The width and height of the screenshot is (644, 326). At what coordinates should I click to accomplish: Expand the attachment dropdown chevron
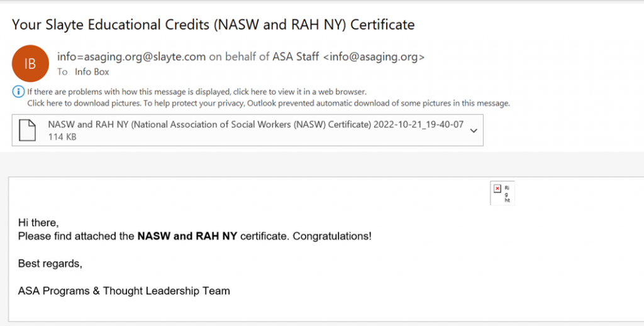tap(474, 131)
